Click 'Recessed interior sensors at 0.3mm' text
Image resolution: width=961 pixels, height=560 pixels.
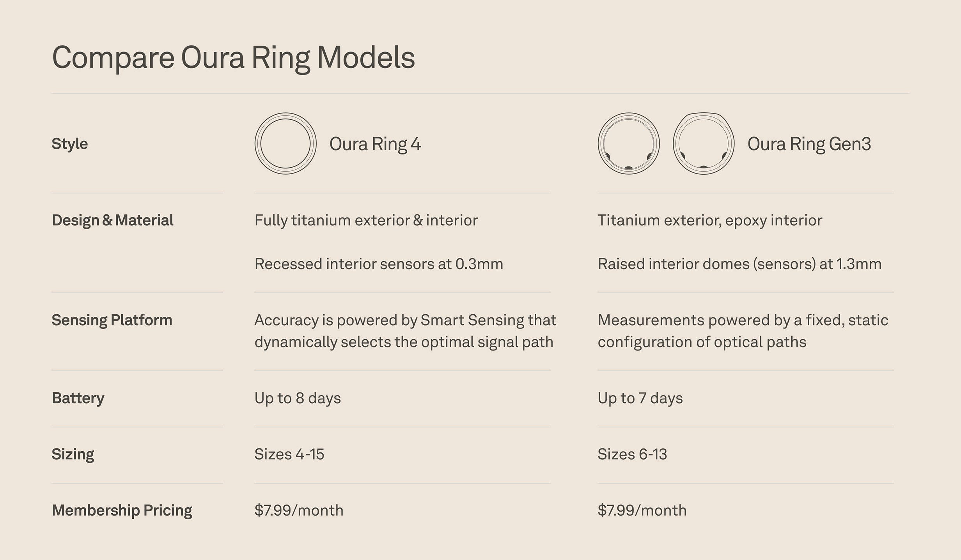[x=379, y=264]
